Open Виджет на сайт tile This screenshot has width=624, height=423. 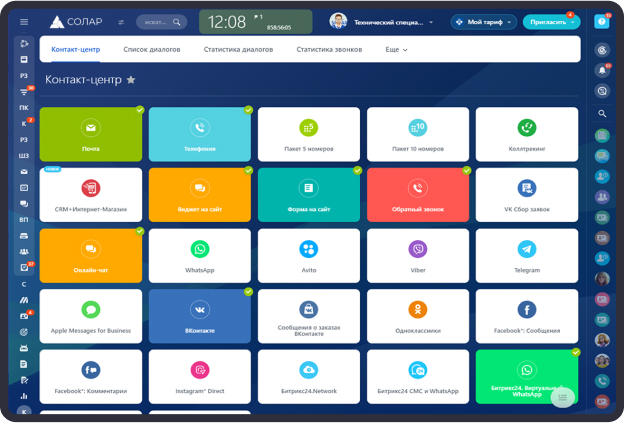point(200,195)
